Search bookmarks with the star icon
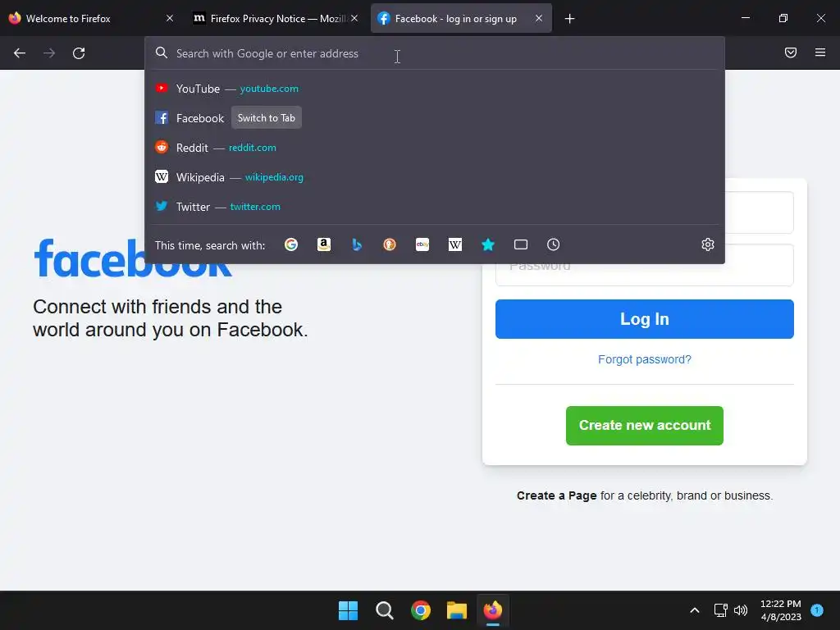This screenshot has width=840, height=630. [x=488, y=244]
